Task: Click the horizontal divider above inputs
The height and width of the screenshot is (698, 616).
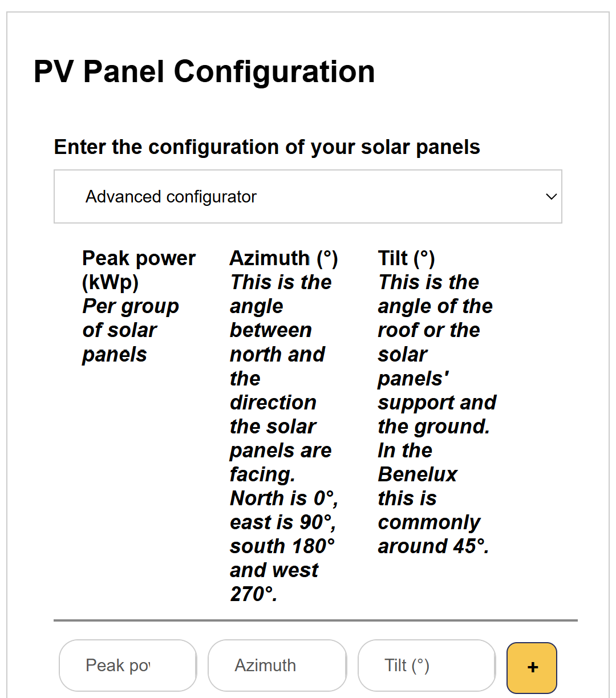Action: pyautogui.click(x=315, y=620)
